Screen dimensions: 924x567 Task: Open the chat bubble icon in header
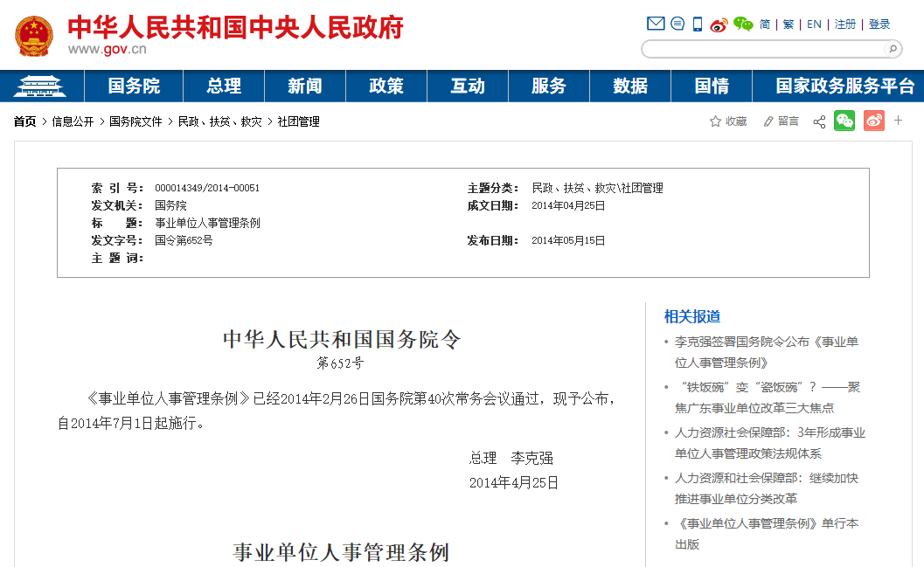tap(677, 24)
